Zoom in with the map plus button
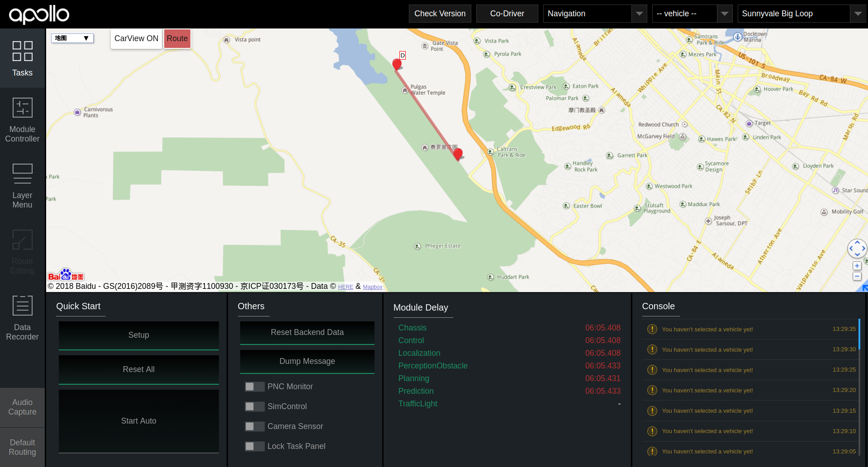The height and width of the screenshot is (467, 868). (857, 266)
